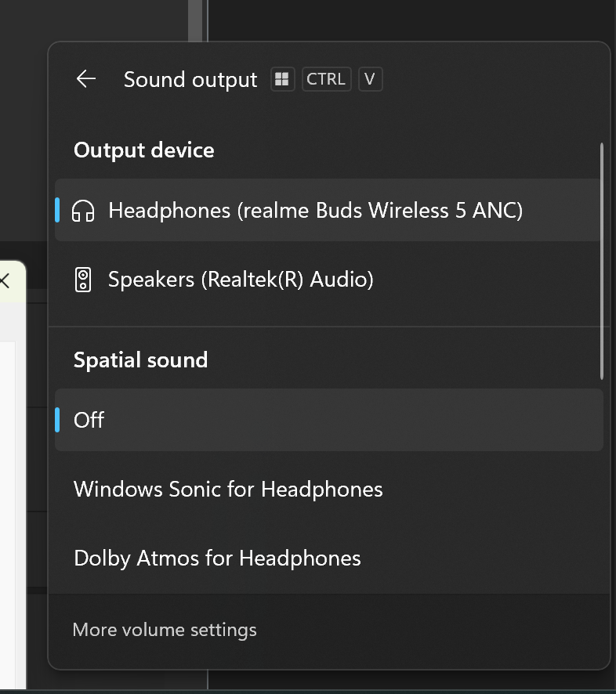The height and width of the screenshot is (694, 616).
Task: Select Headphones (realme Buds Wireless 5 ANC) output
Action: 328,210
